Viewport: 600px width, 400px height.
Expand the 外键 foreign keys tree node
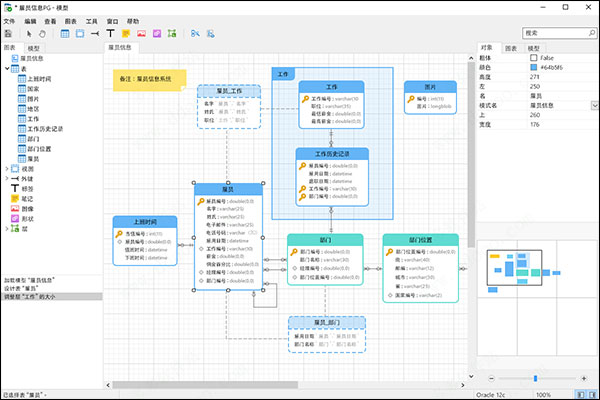7,178
